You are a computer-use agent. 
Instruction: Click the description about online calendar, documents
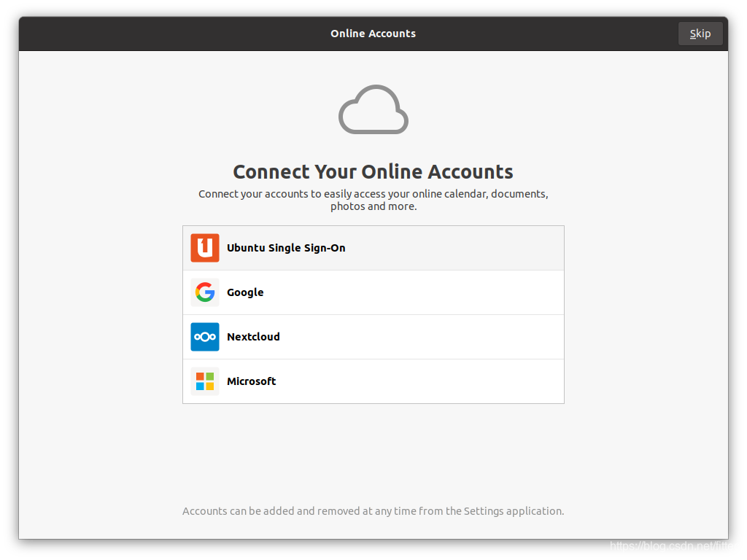(373, 200)
